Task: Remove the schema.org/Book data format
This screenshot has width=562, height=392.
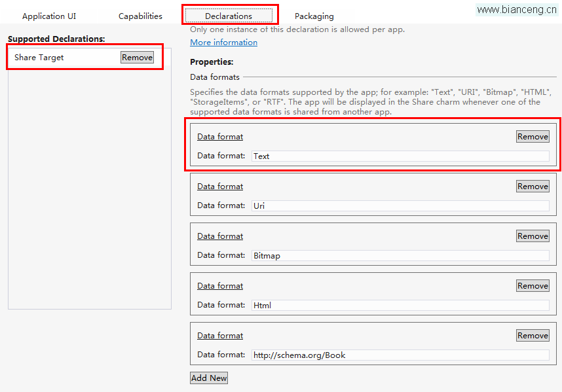Action: click(533, 336)
